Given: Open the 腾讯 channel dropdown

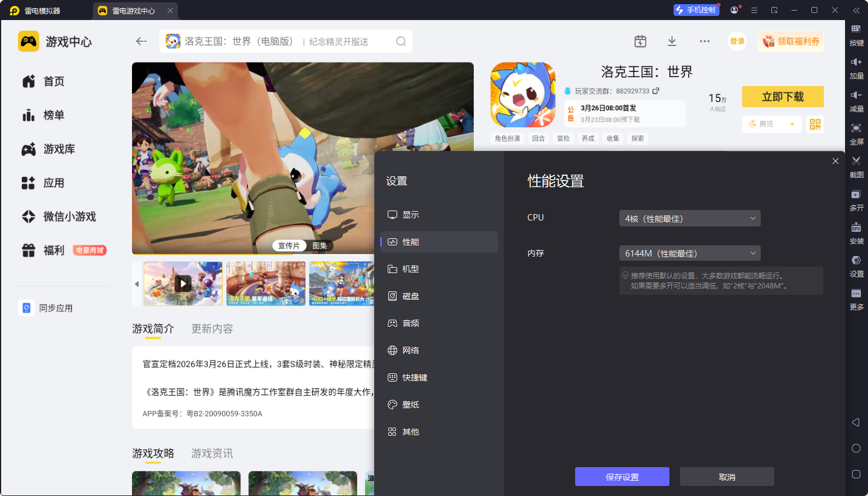Looking at the screenshot, I should pos(771,124).
